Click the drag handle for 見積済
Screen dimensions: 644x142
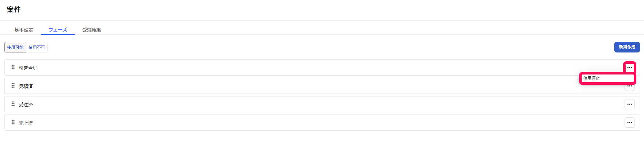[x=13, y=85]
